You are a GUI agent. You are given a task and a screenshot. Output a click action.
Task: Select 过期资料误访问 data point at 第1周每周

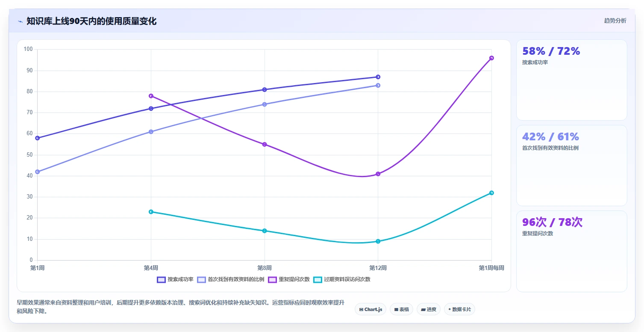(491, 193)
